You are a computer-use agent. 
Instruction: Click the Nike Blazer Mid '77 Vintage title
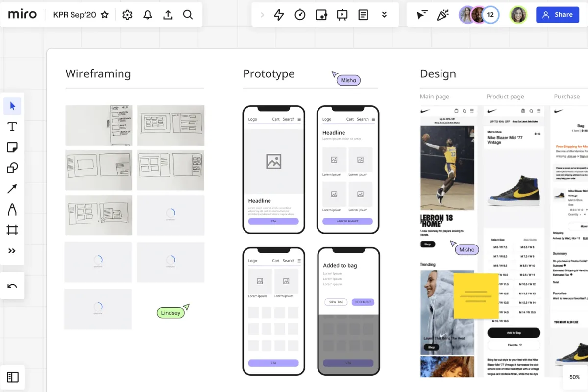pyautogui.click(x=505, y=140)
